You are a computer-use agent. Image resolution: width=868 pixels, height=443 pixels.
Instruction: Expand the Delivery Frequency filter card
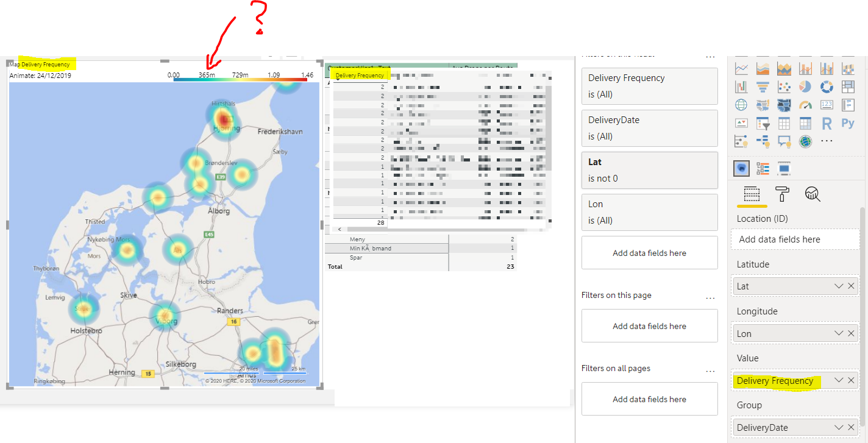click(650, 86)
